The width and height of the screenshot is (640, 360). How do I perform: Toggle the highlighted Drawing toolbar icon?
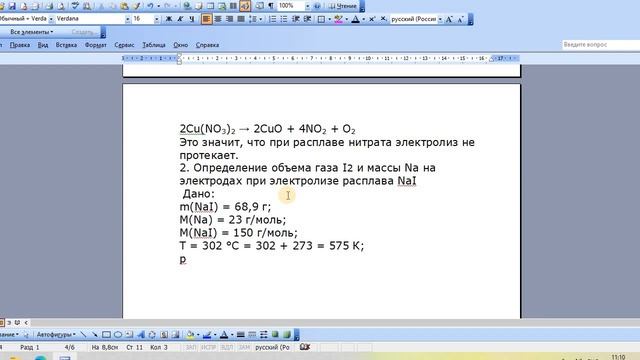pyautogui.click(x=245, y=6)
